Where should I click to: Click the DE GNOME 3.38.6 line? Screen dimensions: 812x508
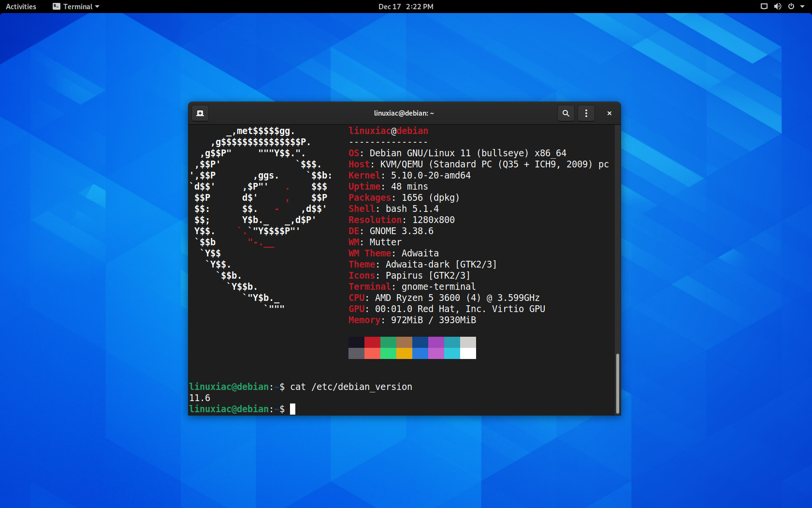click(391, 231)
